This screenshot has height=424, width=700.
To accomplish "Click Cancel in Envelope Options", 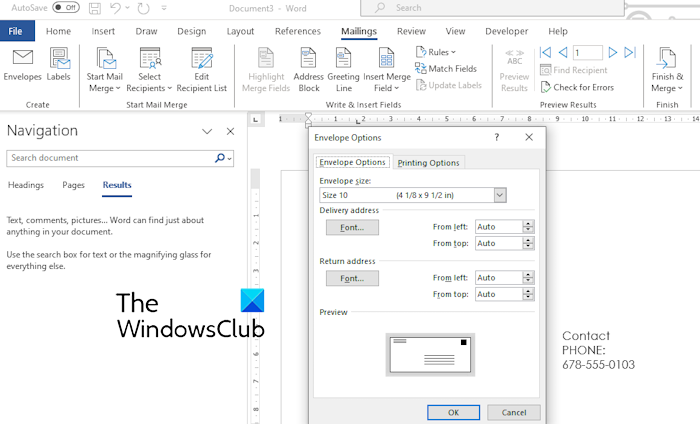I will pos(514,412).
